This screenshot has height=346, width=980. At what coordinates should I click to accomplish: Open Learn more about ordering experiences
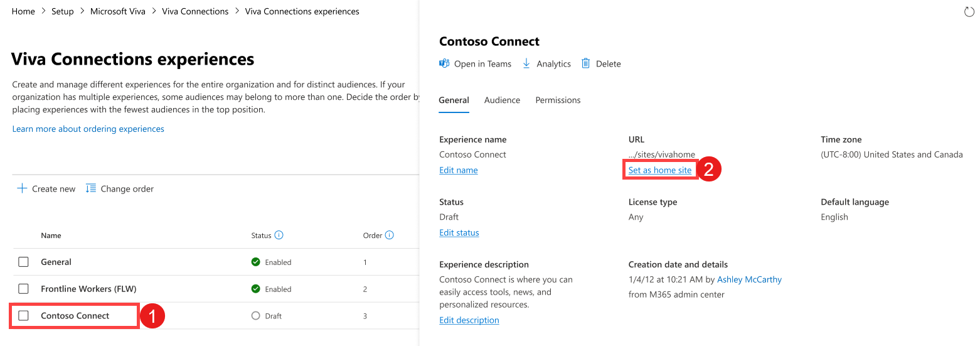tap(88, 129)
